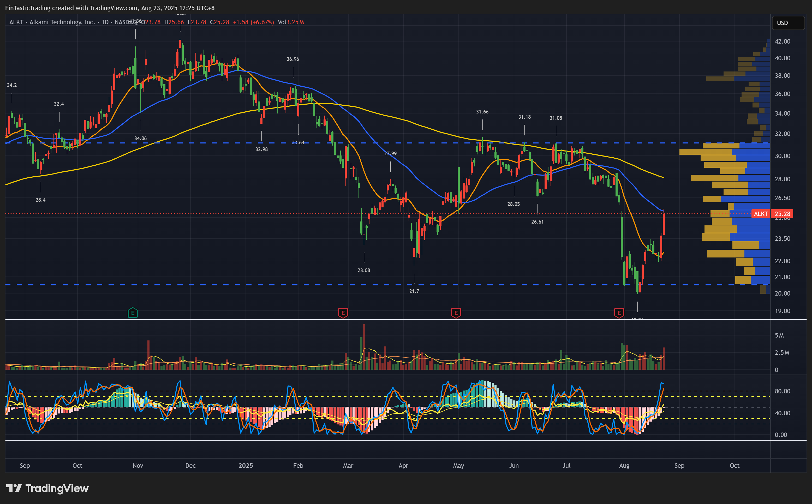812x504 pixels.
Task: Click the NASDAQ exchange label
Action: click(x=125, y=22)
